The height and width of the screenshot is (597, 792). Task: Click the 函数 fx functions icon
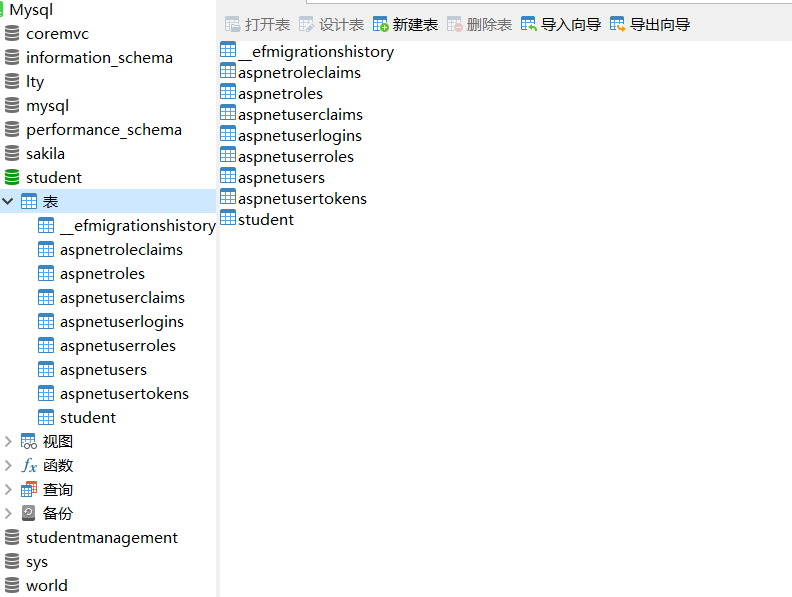click(x=29, y=466)
